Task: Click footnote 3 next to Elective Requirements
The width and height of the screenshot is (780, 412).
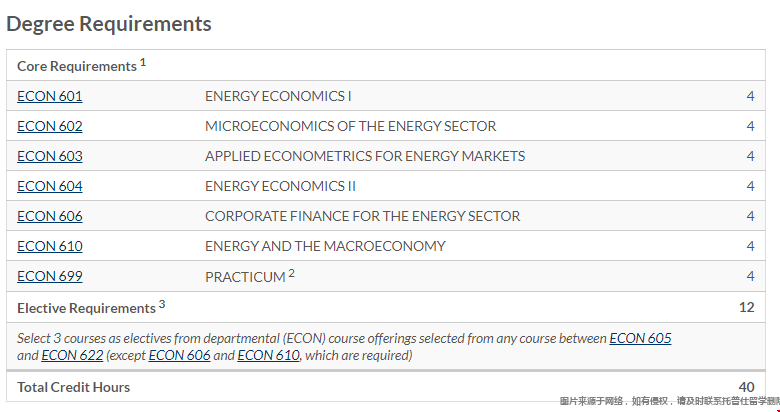Action: 162,305
